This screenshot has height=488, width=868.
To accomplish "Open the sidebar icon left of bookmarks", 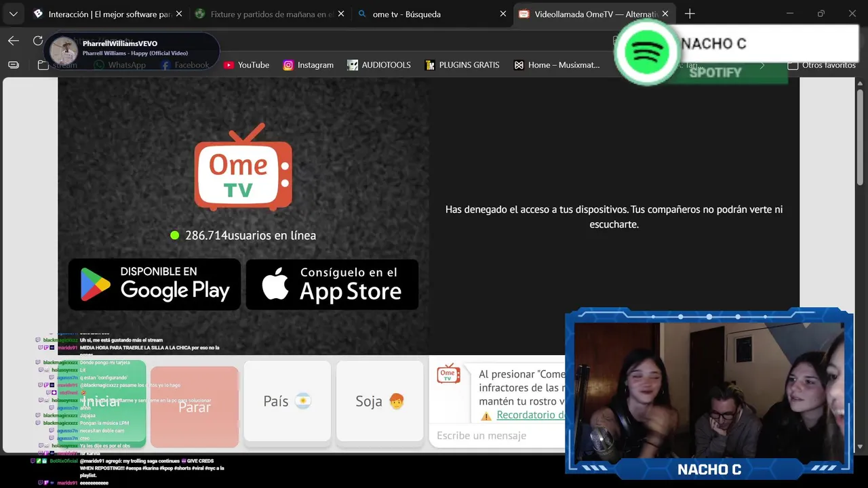I will pos(14,65).
